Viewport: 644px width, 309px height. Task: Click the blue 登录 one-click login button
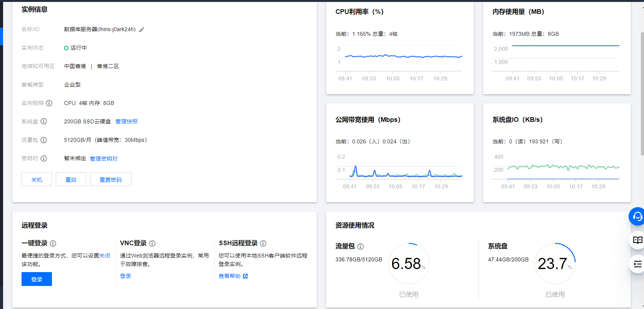[x=37, y=279]
